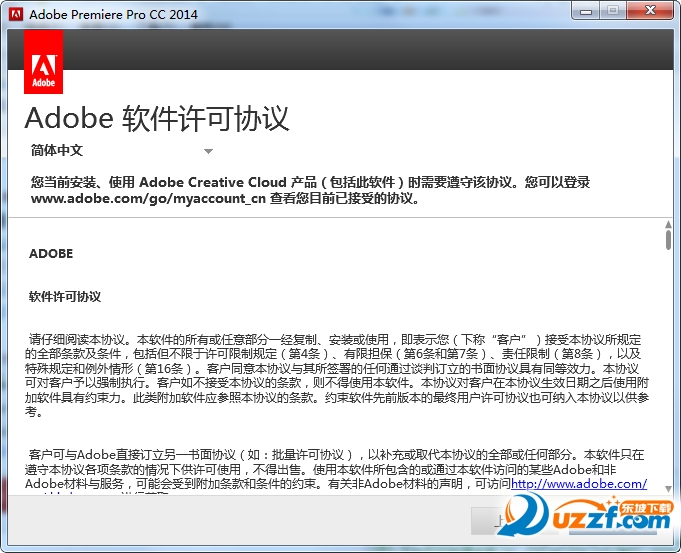Click the scrollbar thumb of the license agreement
This screenshot has height=553, width=681.
tap(668, 240)
